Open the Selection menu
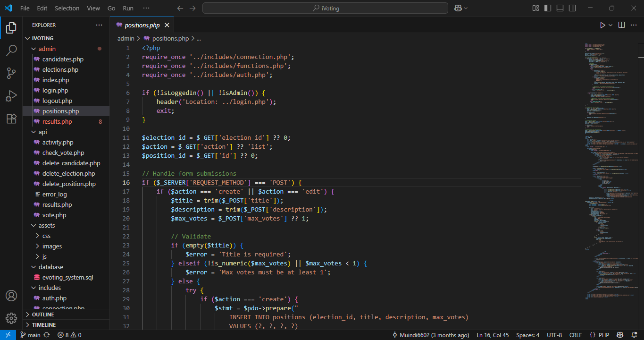The height and width of the screenshot is (340, 644). pos(67,8)
